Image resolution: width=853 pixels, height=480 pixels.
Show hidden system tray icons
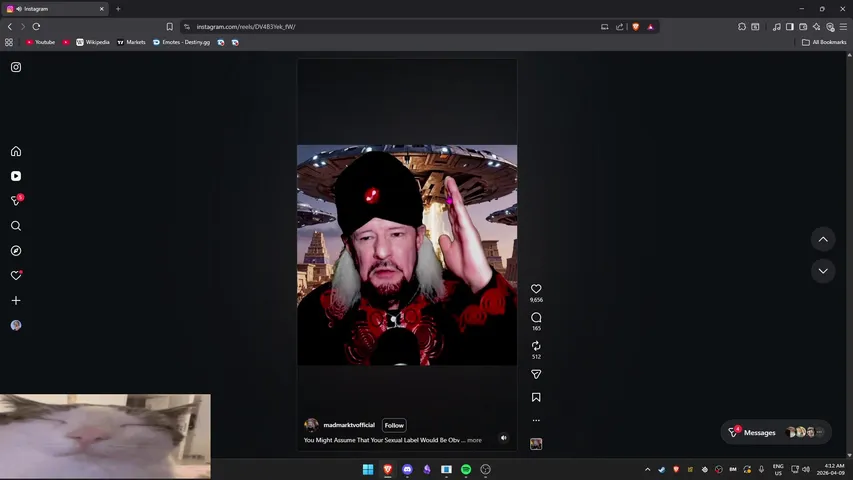tap(647, 469)
